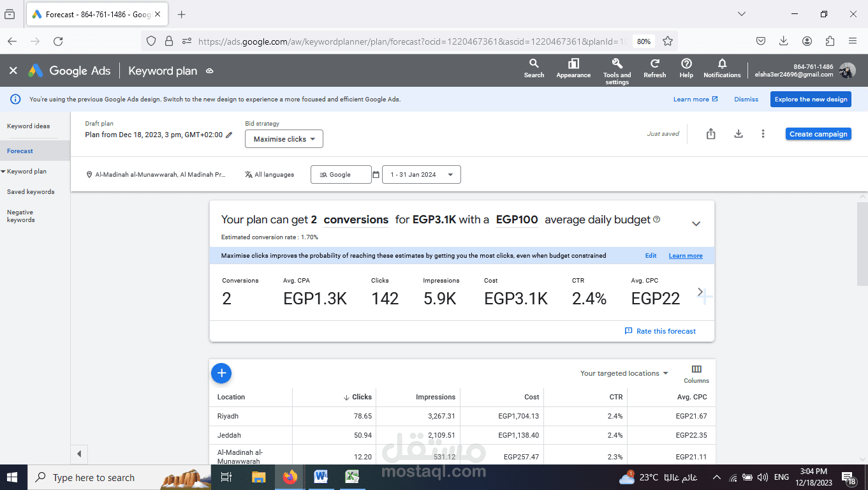868x490 pixels.
Task: Sort table by Impressions column header
Action: (x=436, y=397)
